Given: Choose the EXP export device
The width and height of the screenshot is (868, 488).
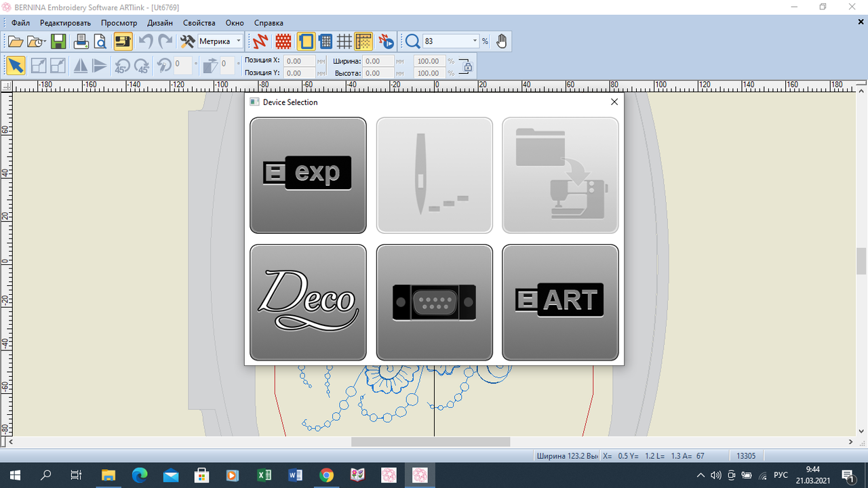Looking at the screenshot, I should [x=308, y=175].
